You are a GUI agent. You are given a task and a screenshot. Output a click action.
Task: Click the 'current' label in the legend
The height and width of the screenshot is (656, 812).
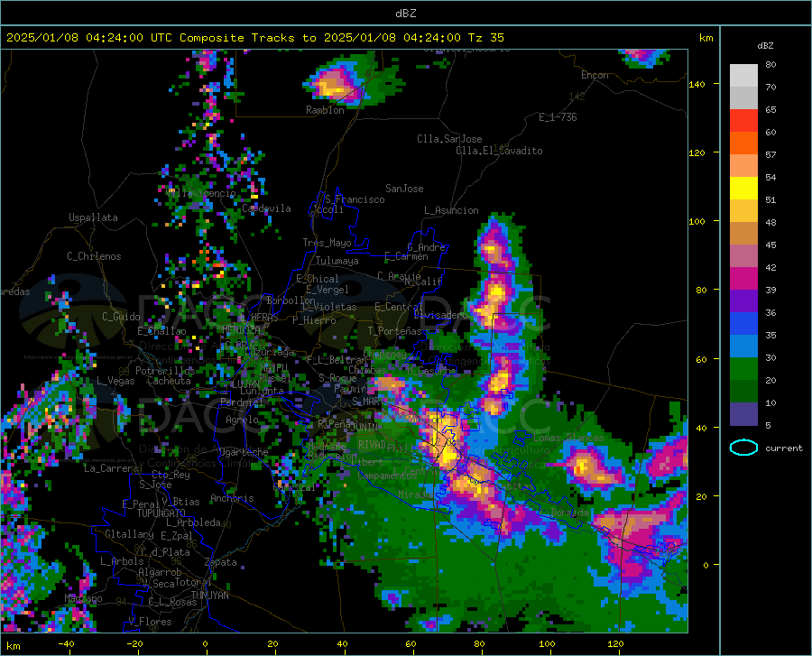pyautogui.click(x=784, y=448)
